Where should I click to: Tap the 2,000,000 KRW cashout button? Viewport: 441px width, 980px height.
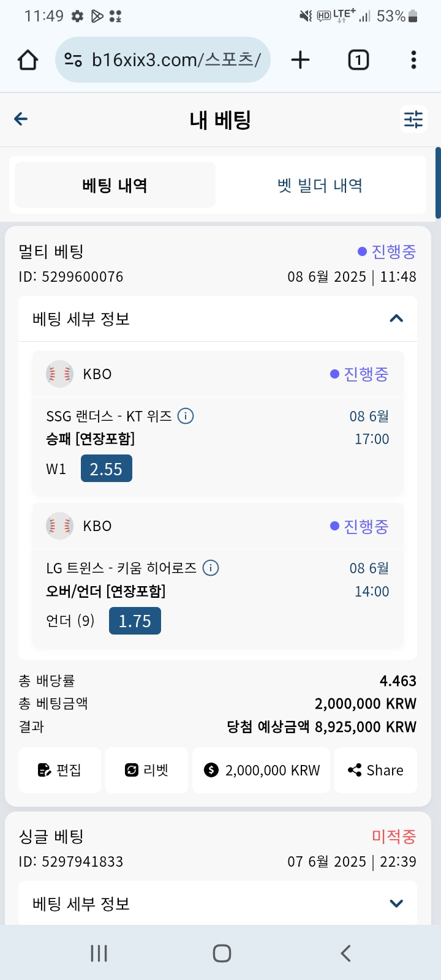262,770
